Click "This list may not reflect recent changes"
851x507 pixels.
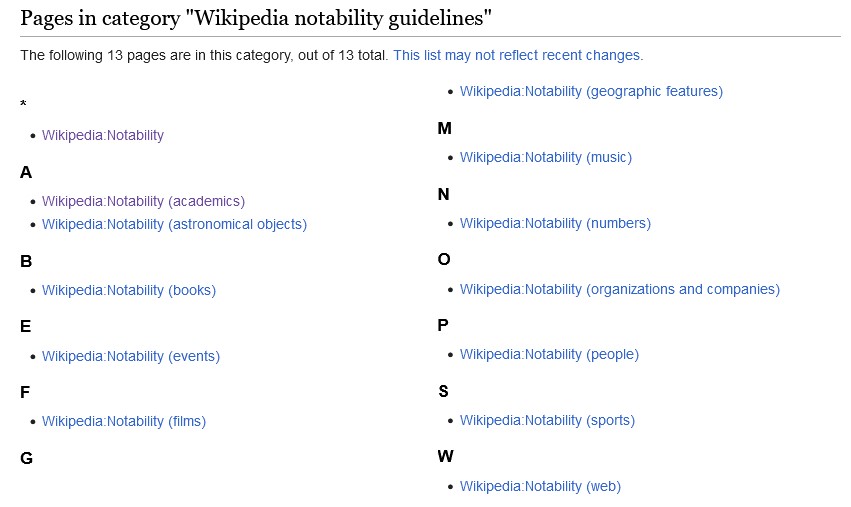(x=518, y=55)
